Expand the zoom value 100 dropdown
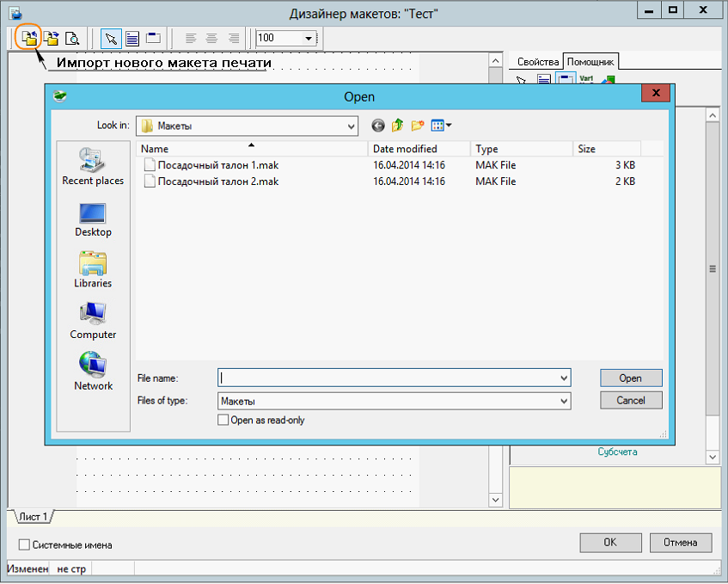This screenshot has width=728, height=584. (x=309, y=38)
